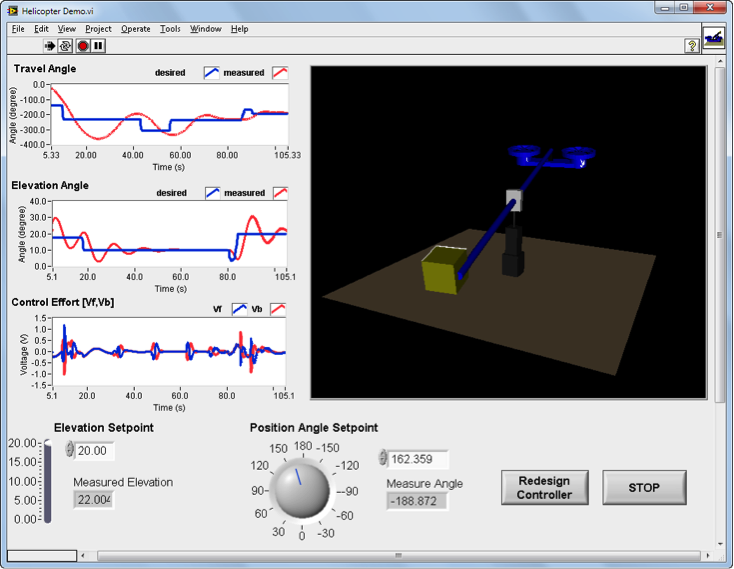The height and width of the screenshot is (569, 734).
Task: Click the Control Effort Vb plot legend icon
Action: point(279,310)
